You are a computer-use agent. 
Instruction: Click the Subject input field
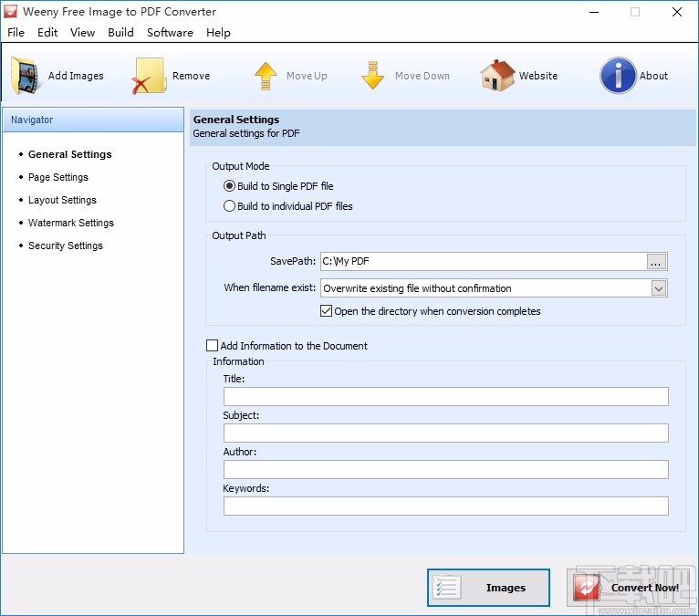(x=446, y=433)
